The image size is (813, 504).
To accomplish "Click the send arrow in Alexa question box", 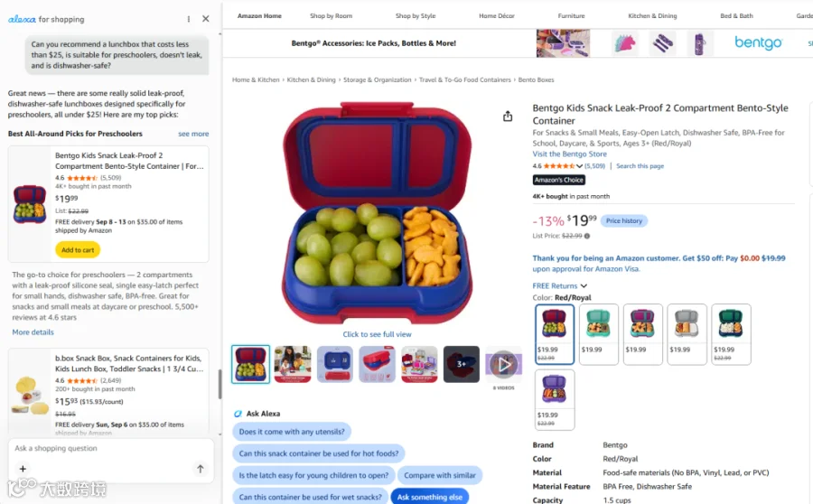I will point(201,469).
